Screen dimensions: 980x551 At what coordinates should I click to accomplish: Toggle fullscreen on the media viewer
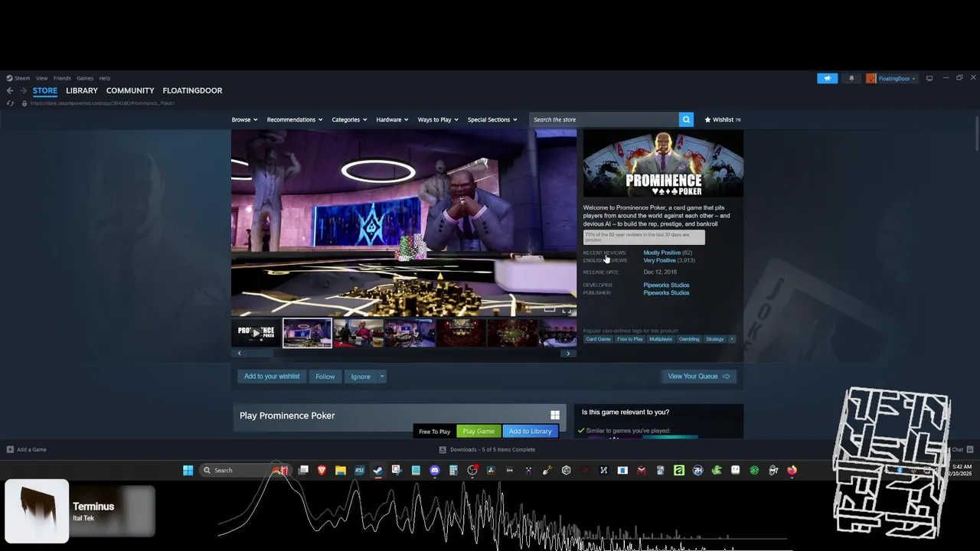[x=567, y=310]
